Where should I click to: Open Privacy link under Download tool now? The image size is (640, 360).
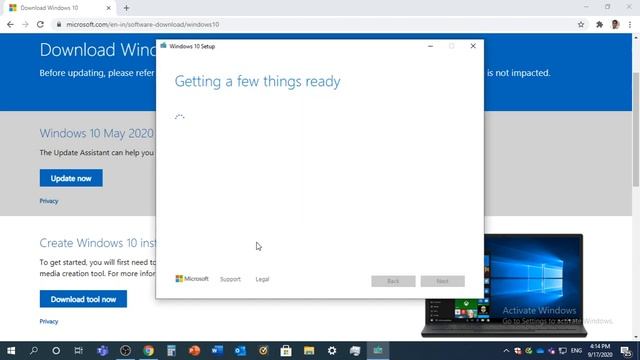pos(49,321)
